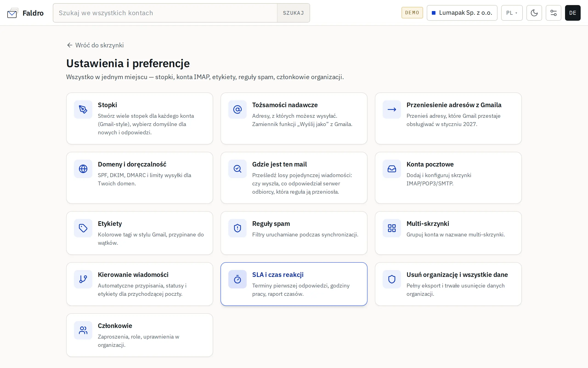Viewport: 588px width, 368px height.
Task: Click the SZUKAJ search button
Action: click(x=293, y=13)
